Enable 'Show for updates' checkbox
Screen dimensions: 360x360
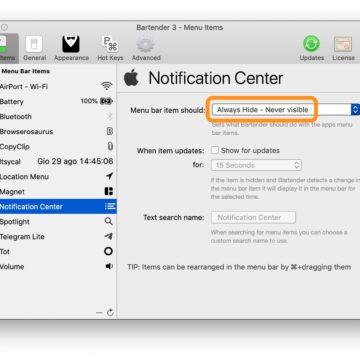coord(215,150)
